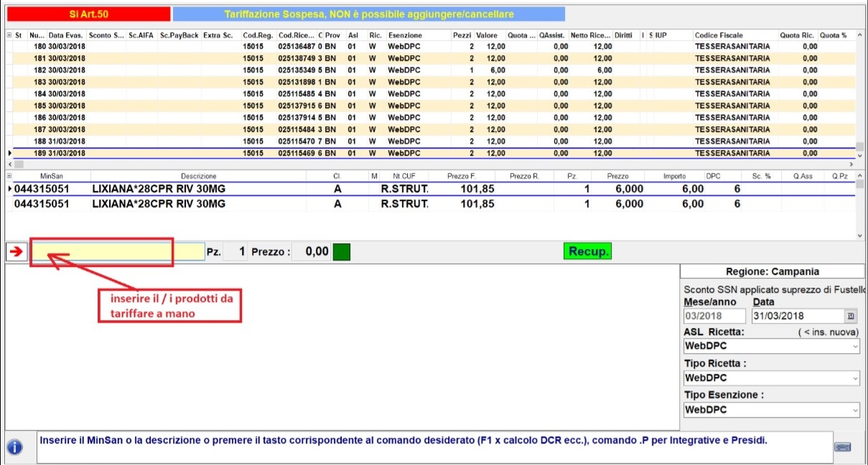This screenshot has height=465, width=868.
Task: Click the dark green square next to Prezzo
Action: pyautogui.click(x=342, y=252)
